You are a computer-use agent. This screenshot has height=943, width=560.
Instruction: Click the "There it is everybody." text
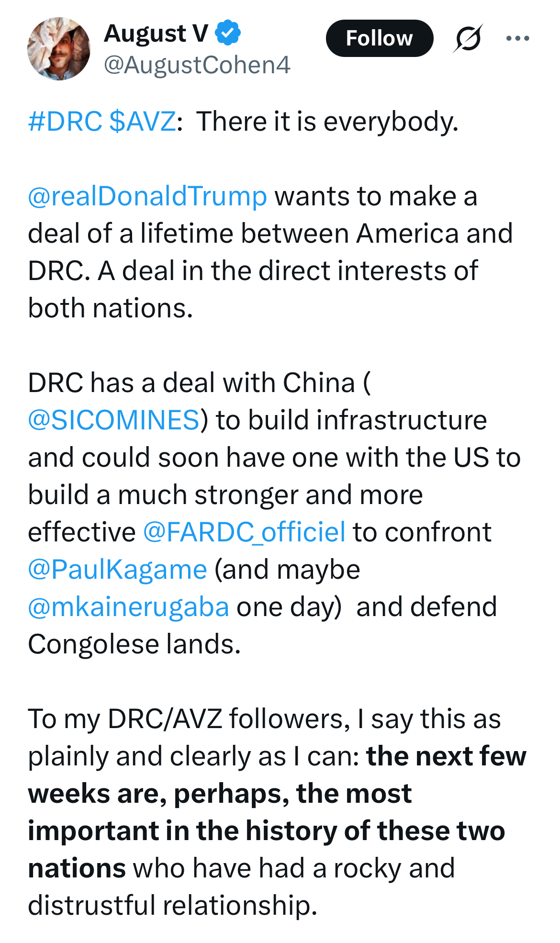[x=327, y=121]
